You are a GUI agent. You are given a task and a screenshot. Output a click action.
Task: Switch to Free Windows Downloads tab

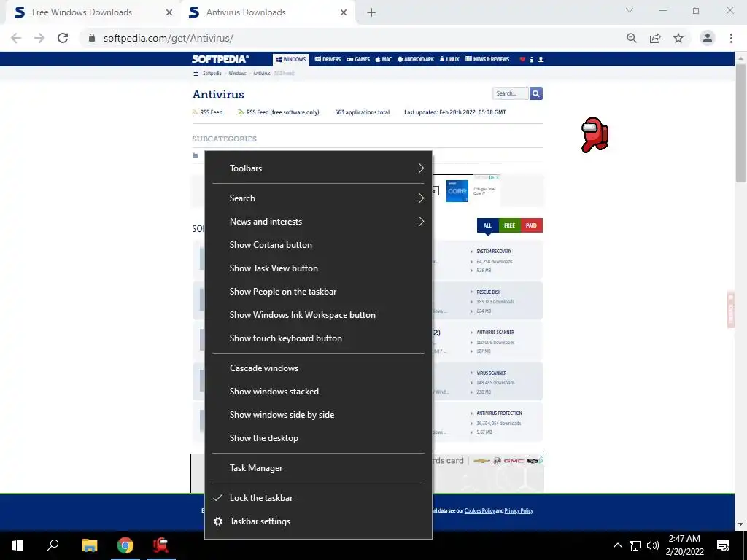point(93,12)
